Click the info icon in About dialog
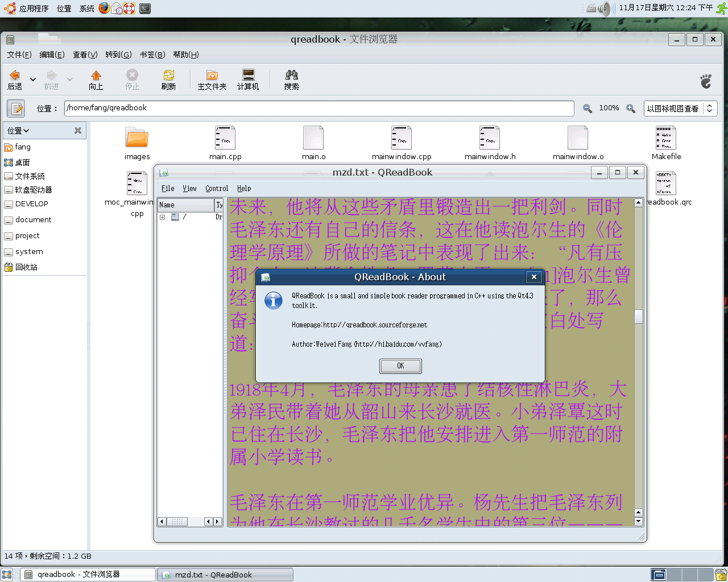 pyautogui.click(x=274, y=300)
